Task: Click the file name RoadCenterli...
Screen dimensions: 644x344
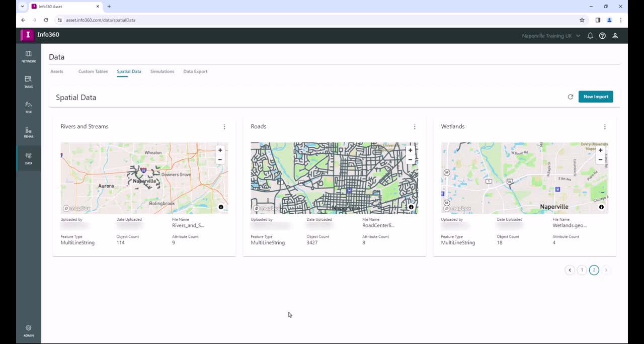Action: (x=378, y=225)
